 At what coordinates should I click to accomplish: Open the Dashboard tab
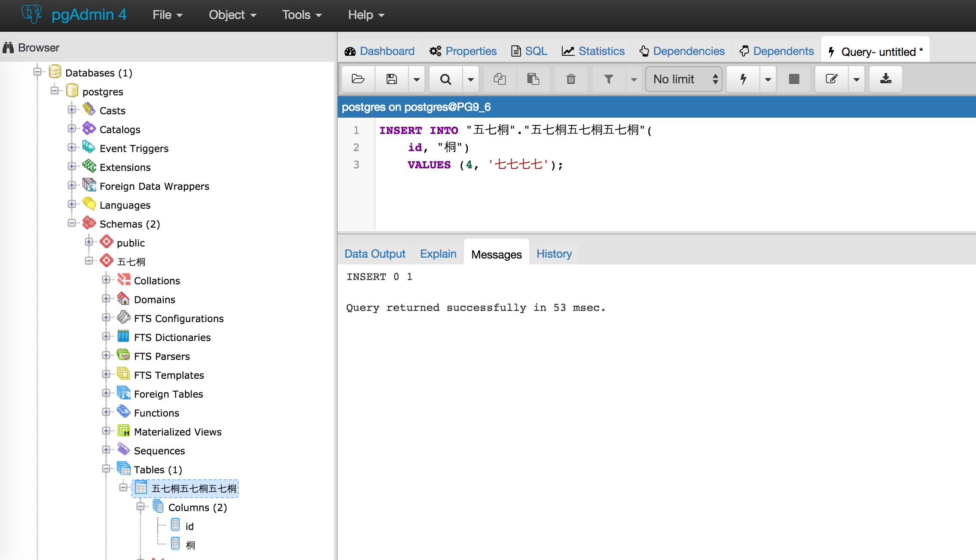coord(380,51)
